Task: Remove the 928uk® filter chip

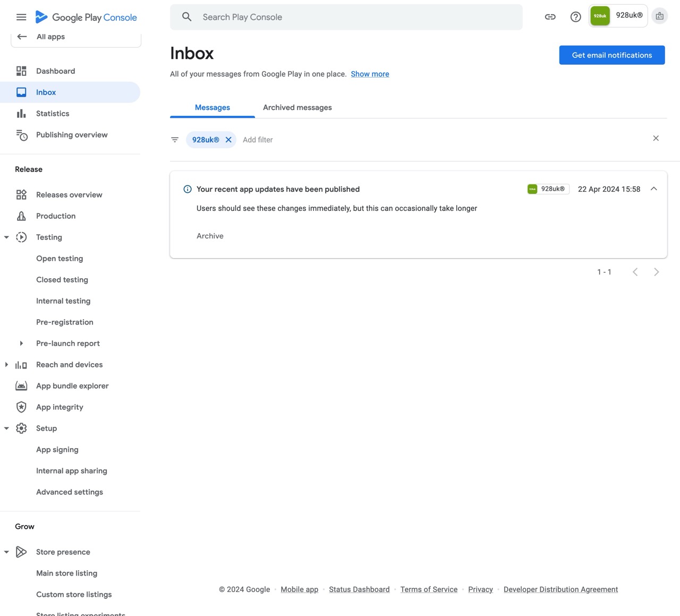Action: tap(228, 140)
